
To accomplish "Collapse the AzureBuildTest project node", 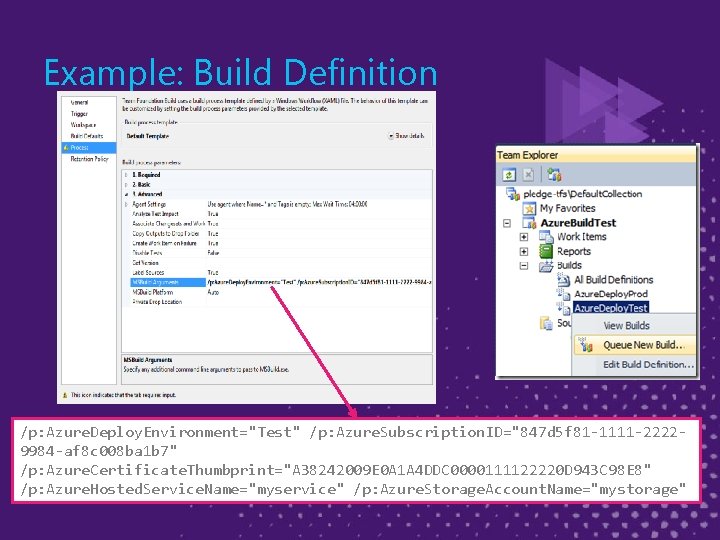I will tap(507, 223).
